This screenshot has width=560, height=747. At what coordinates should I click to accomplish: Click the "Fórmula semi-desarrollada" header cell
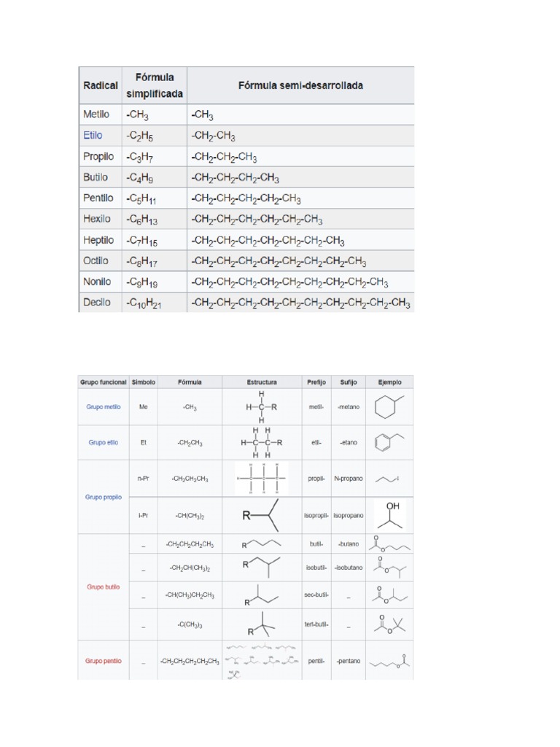[300, 85]
